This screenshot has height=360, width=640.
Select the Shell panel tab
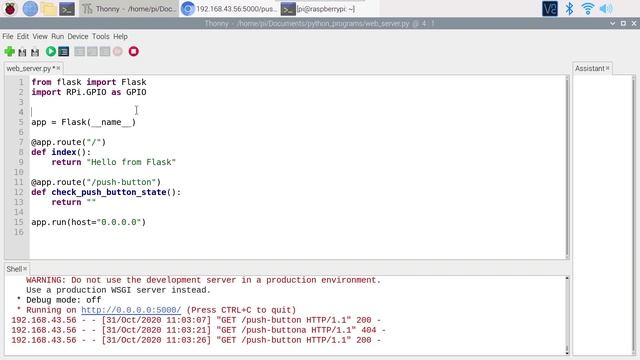point(14,269)
